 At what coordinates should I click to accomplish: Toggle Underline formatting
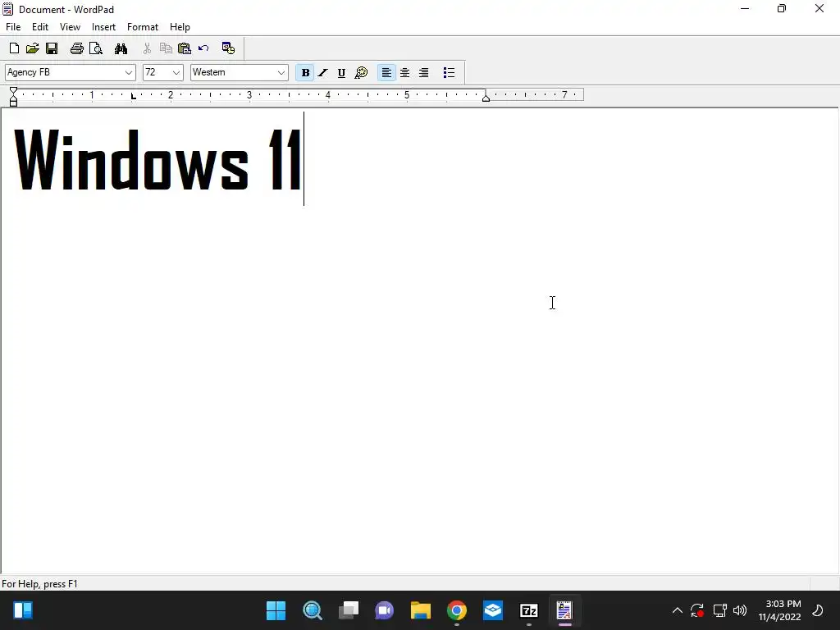(x=341, y=73)
